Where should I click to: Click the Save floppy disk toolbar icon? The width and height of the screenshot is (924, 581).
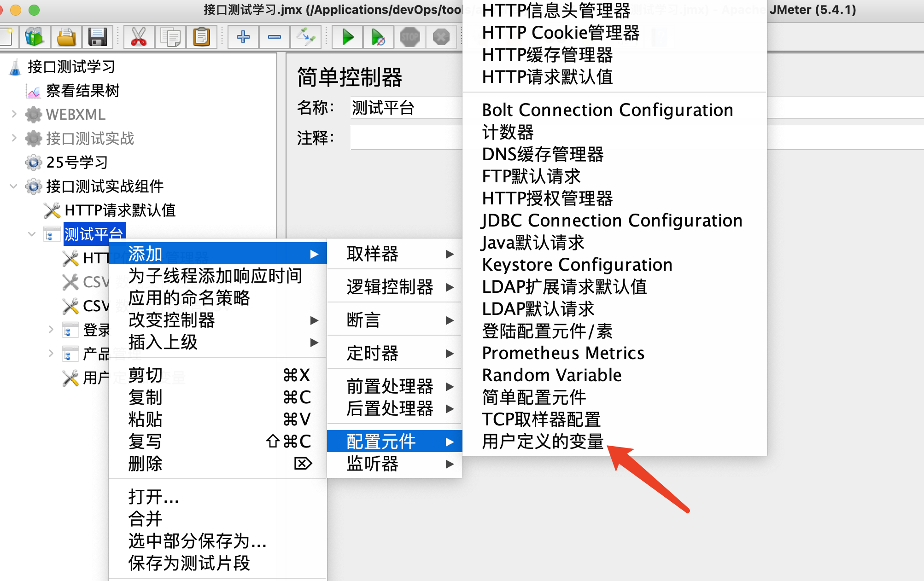tap(97, 37)
